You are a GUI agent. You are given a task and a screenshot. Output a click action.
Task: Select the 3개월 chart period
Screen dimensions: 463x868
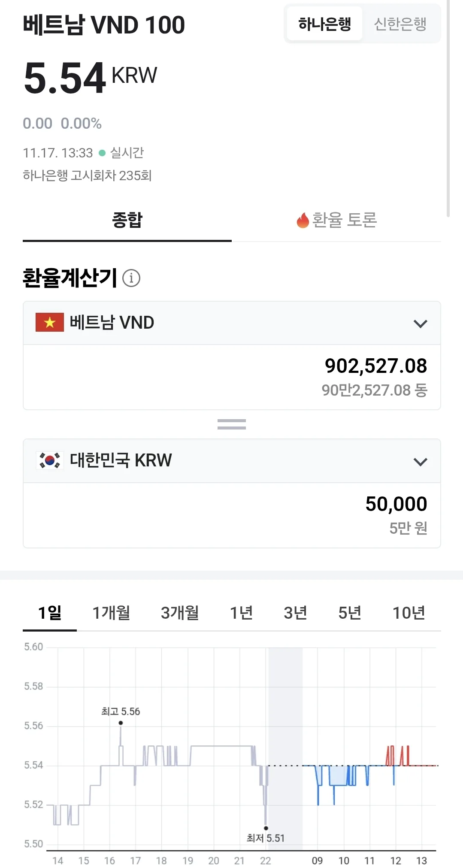point(180,613)
